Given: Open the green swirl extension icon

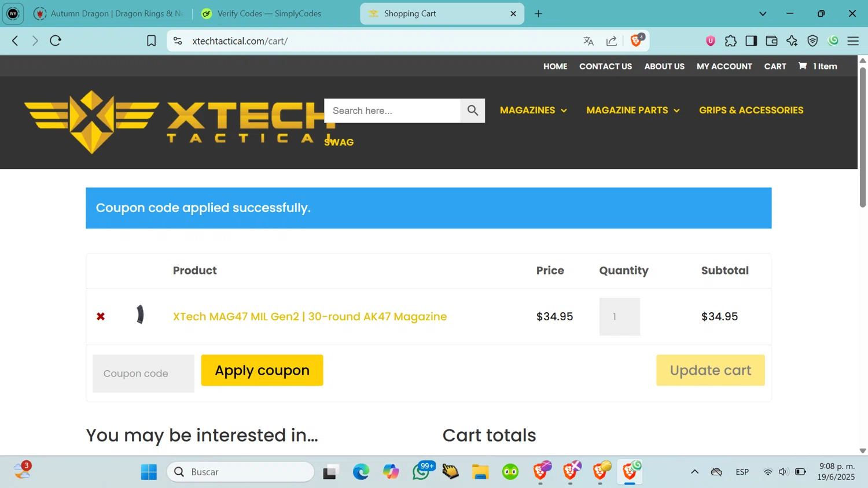Looking at the screenshot, I should click(833, 40).
